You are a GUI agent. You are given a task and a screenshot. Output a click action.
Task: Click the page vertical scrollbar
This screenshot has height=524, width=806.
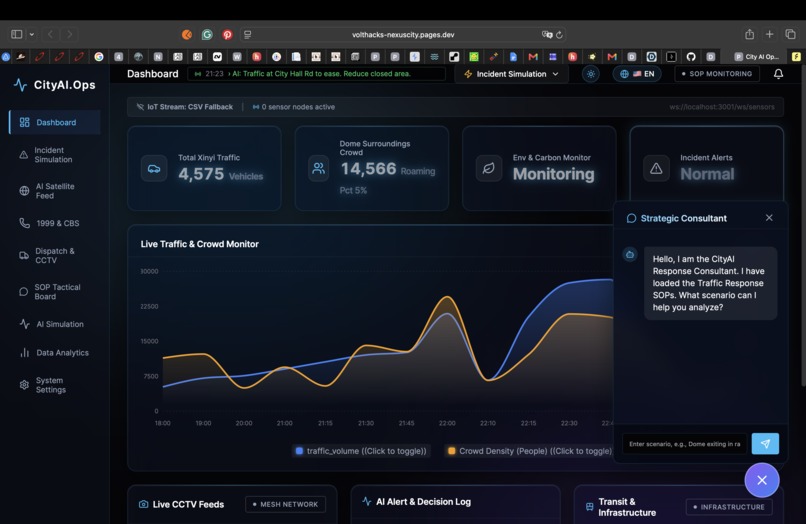tap(803, 226)
